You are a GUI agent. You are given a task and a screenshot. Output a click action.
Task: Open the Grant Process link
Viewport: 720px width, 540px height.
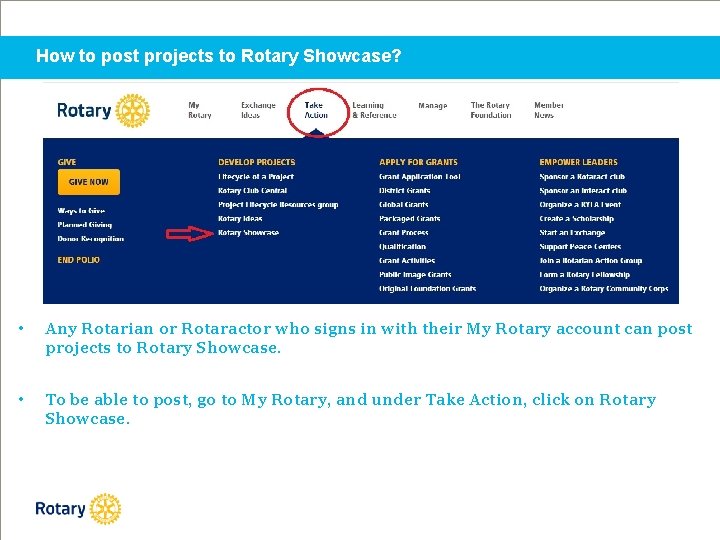(x=404, y=233)
